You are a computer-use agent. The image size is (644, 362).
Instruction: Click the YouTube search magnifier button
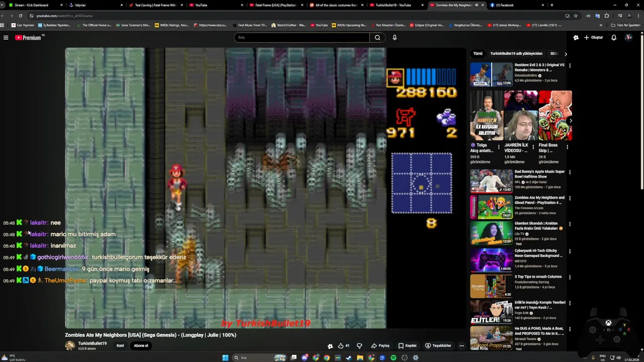[377, 38]
